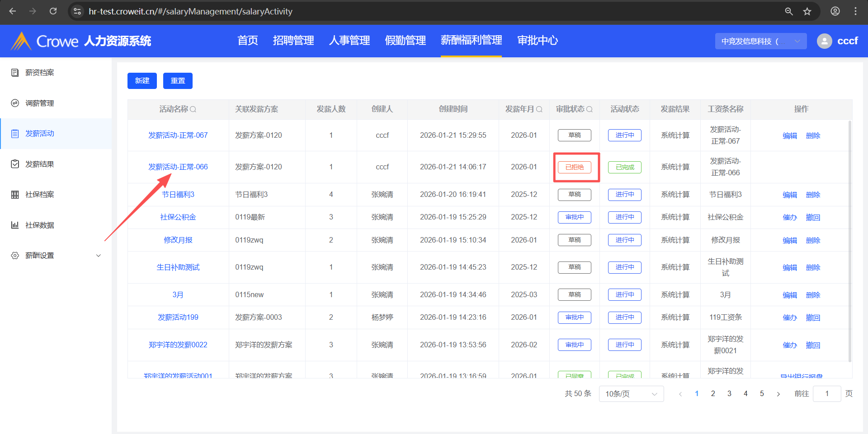Click the page number jump input field

[826, 394]
